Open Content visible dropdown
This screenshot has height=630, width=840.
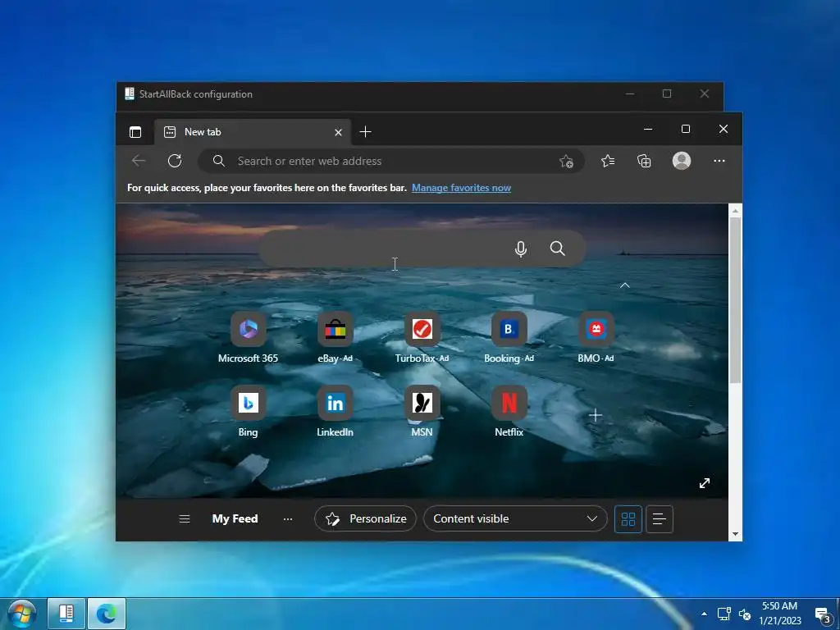point(515,518)
